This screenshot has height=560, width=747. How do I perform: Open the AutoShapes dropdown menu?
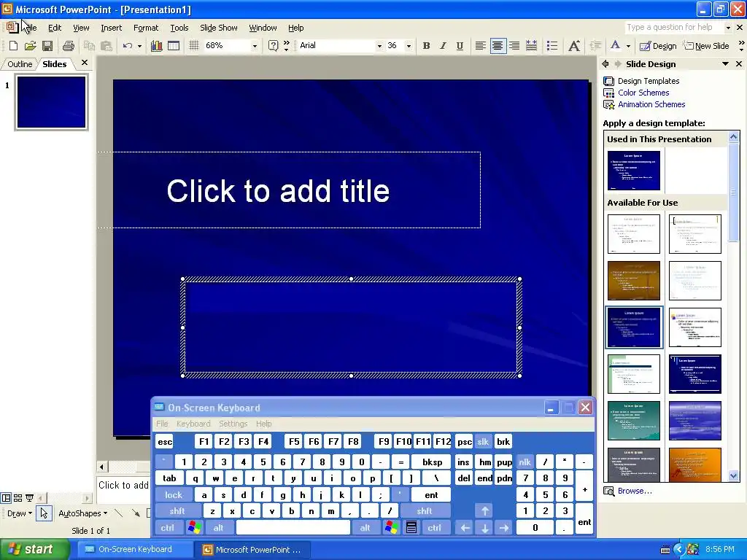[82, 513]
